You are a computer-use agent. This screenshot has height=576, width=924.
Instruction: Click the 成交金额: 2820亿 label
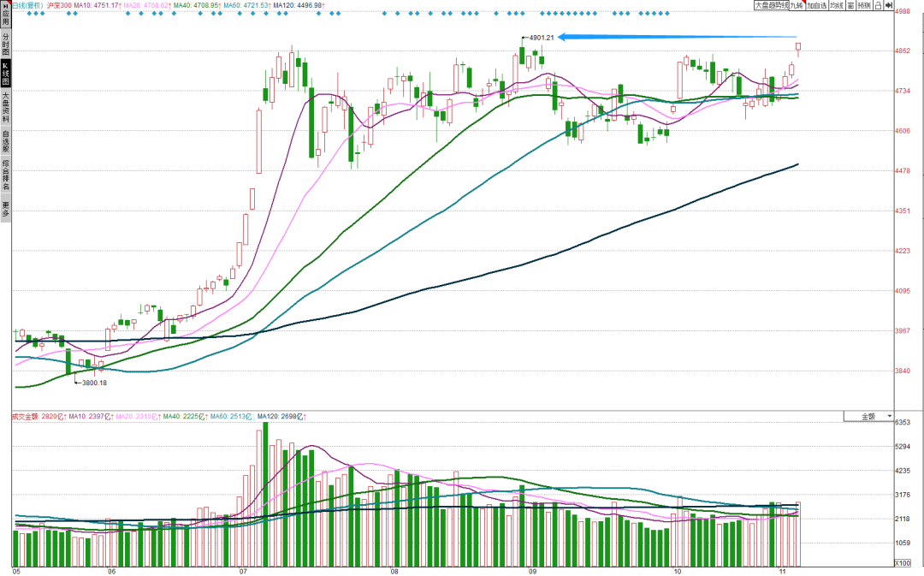click(38, 416)
